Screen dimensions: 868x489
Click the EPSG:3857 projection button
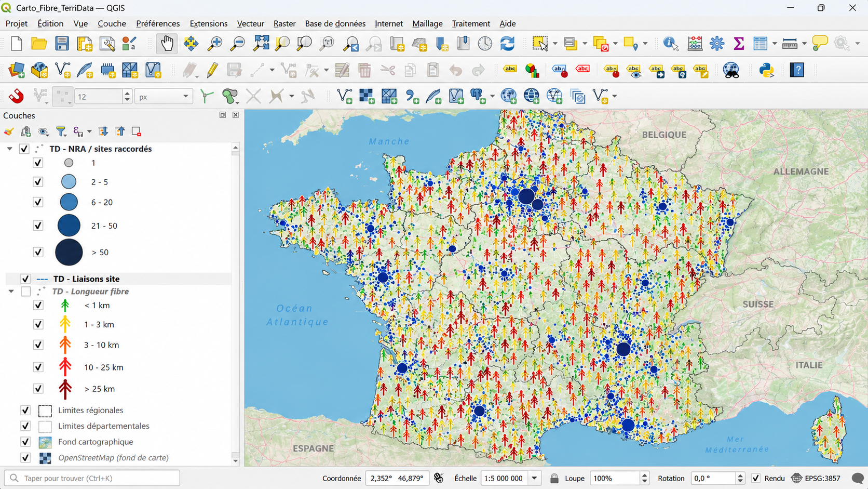click(x=816, y=478)
